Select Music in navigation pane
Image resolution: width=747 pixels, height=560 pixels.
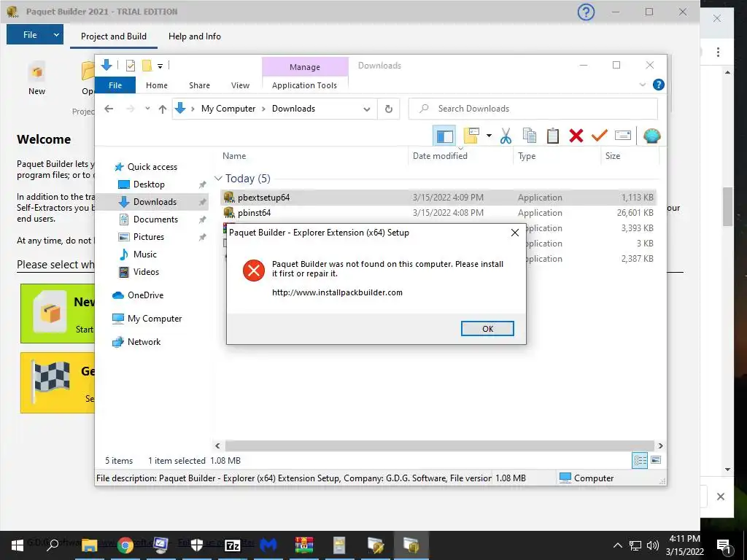point(145,254)
